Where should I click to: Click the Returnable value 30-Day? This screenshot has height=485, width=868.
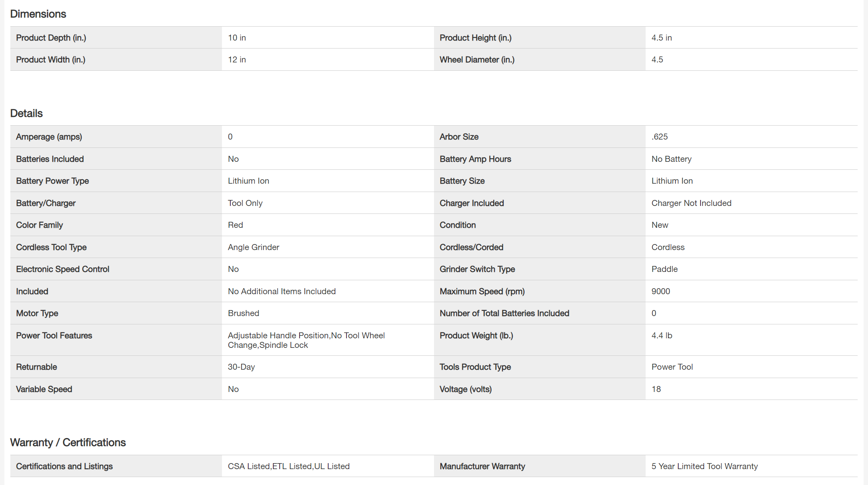tap(241, 367)
